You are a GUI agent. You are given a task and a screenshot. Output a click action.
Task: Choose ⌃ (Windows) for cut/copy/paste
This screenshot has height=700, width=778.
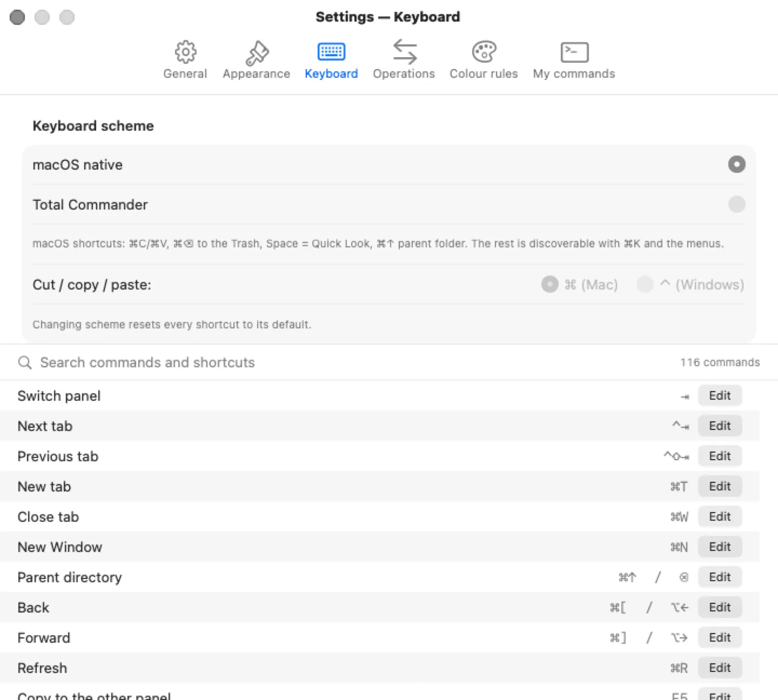click(x=645, y=284)
